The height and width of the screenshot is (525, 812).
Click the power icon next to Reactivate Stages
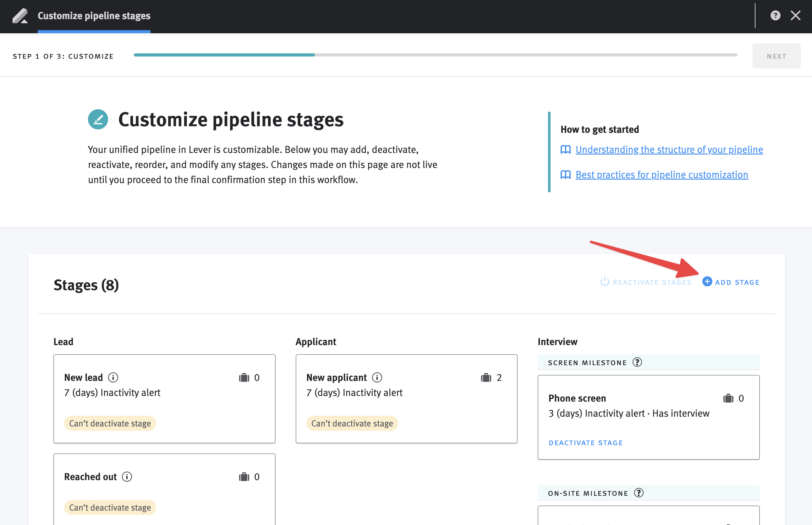[x=605, y=282]
